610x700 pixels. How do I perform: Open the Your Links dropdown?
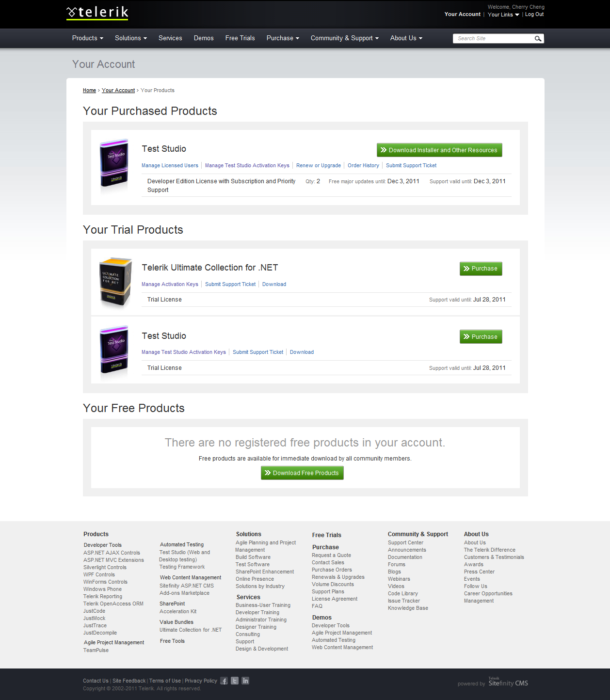[503, 15]
